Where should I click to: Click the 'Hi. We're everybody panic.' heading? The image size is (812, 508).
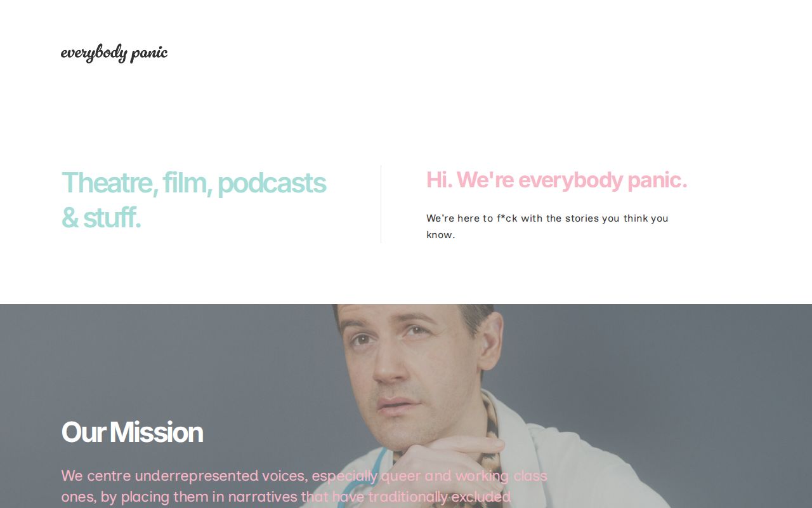click(556, 180)
